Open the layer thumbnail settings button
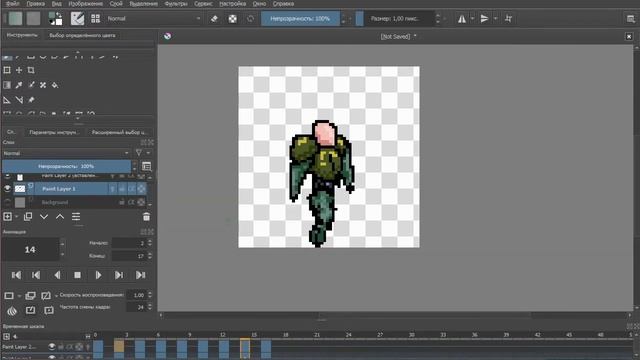This screenshot has height=360, width=640. click(x=146, y=166)
